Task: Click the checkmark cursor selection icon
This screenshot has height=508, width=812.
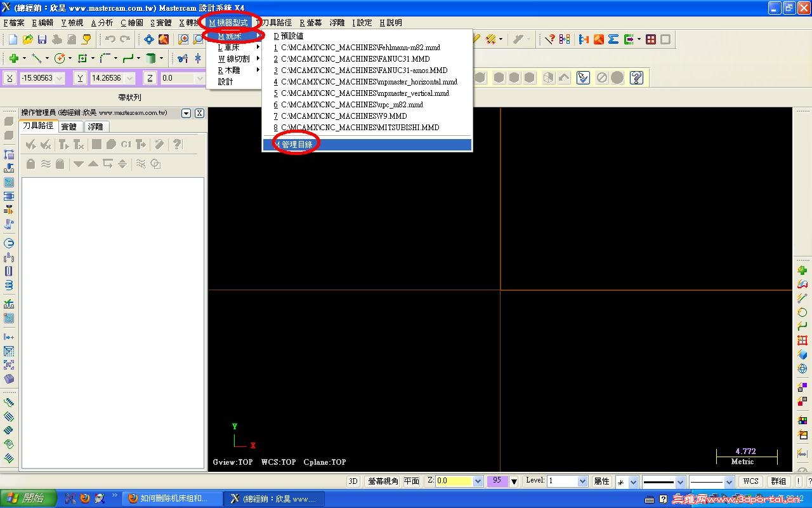Action: point(584,77)
